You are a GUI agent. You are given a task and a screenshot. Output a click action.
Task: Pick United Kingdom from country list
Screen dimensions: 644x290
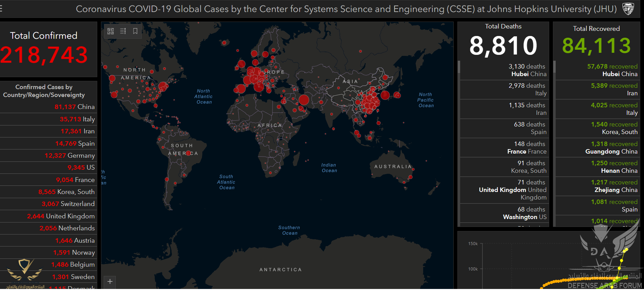coord(61,216)
